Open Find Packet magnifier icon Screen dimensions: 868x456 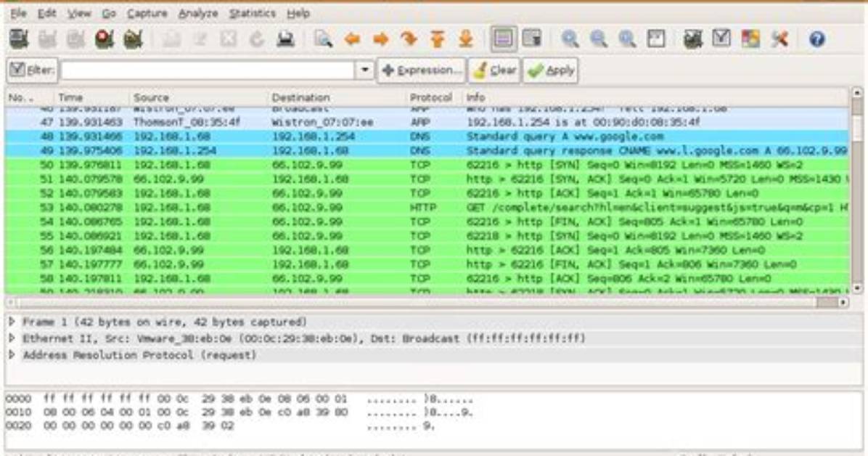pos(323,38)
